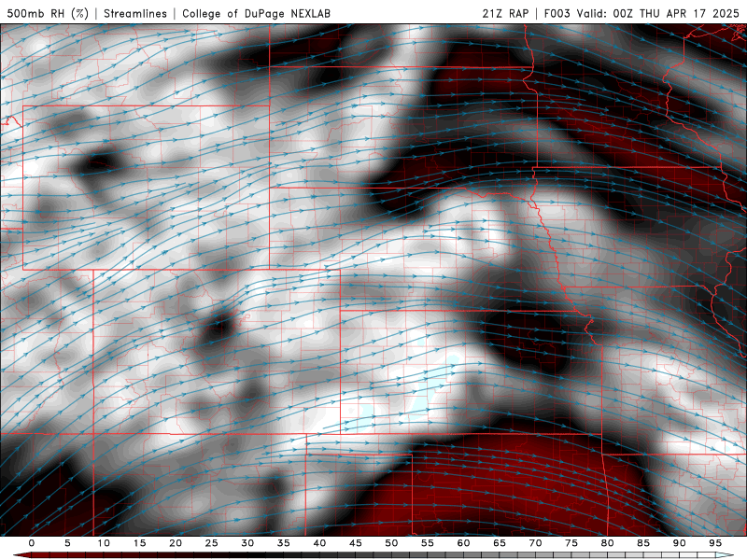Click the color bar label "80"
747x560 pixels.
click(x=608, y=543)
